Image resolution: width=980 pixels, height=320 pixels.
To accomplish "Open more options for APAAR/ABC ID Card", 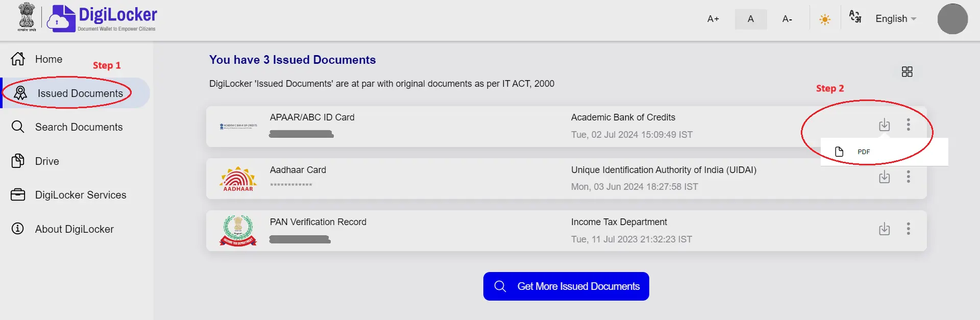I will (909, 125).
